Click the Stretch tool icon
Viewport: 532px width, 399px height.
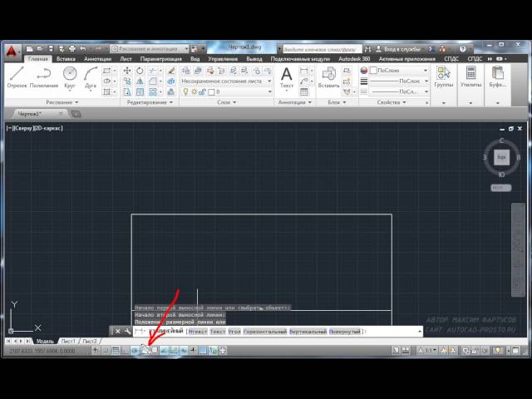point(127,92)
